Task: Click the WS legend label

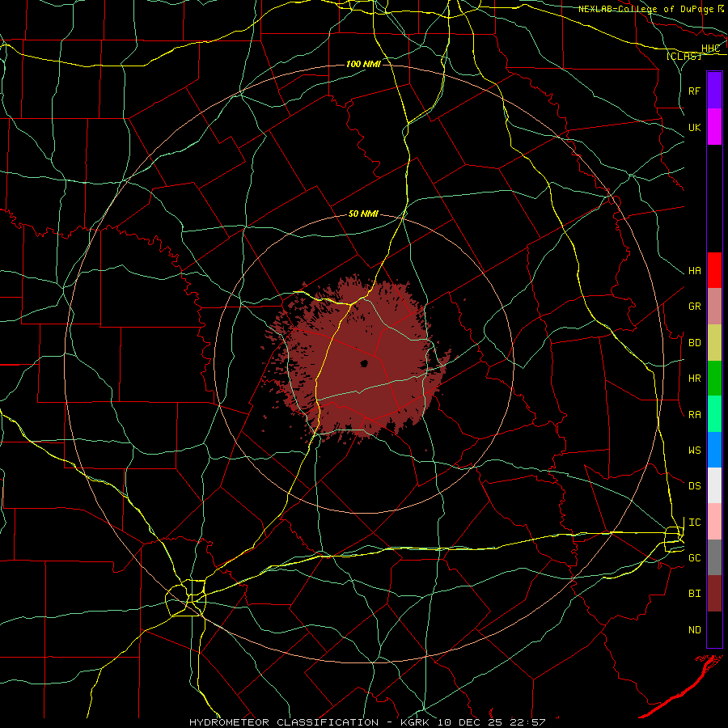Action: click(694, 451)
